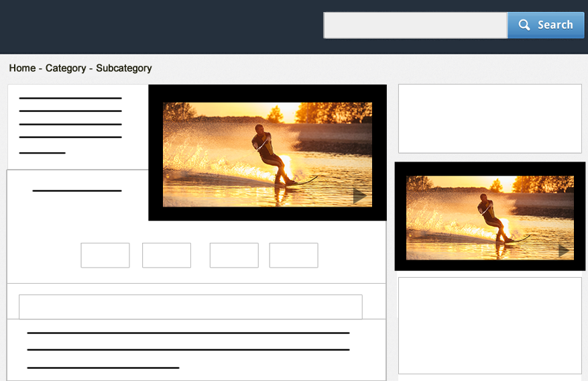588x381 pixels.
Task: Select the fourth box in four-box row
Action: (294, 256)
